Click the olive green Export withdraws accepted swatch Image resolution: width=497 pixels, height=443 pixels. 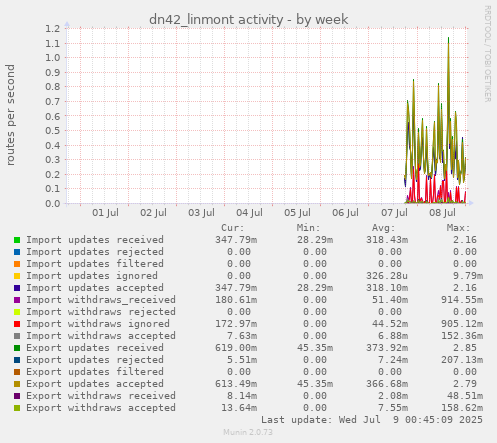click(17, 408)
